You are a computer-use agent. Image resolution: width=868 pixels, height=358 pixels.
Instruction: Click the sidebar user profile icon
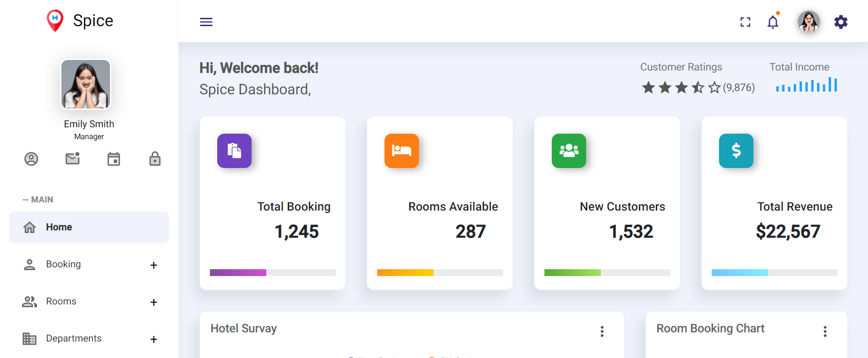click(31, 159)
